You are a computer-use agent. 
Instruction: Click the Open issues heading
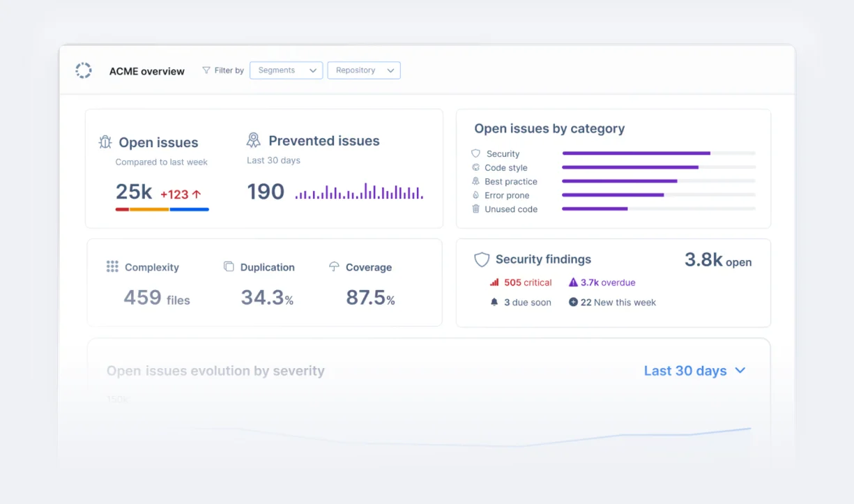tap(158, 142)
